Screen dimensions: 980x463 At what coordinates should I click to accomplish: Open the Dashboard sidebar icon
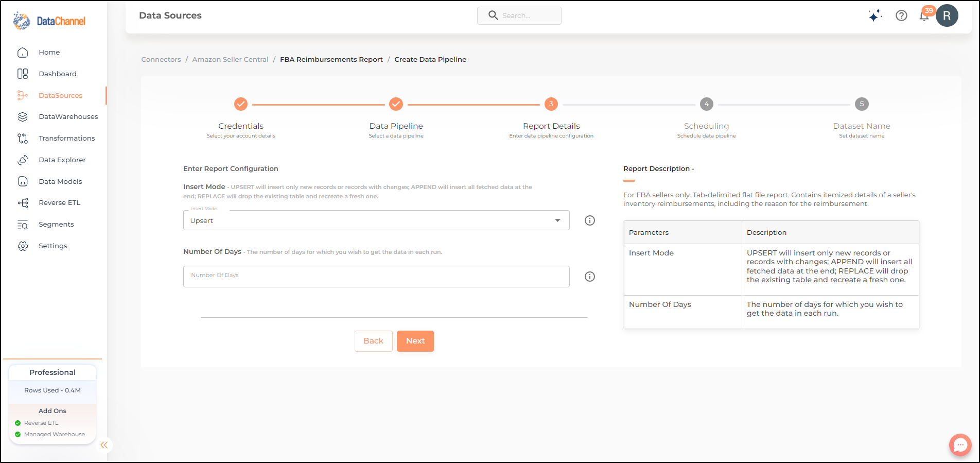tap(23, 74)
